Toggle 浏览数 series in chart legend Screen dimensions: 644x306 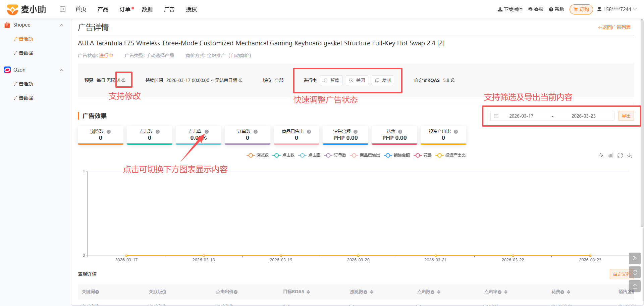pos(258,155)
